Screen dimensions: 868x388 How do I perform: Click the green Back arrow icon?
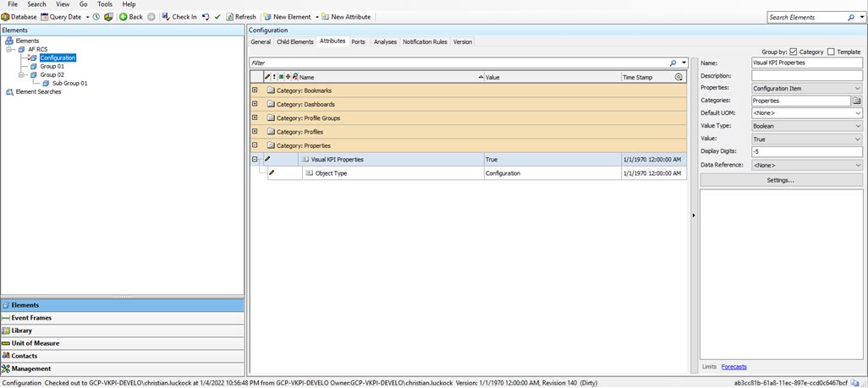pyautogui.click(x=124, y=17)
